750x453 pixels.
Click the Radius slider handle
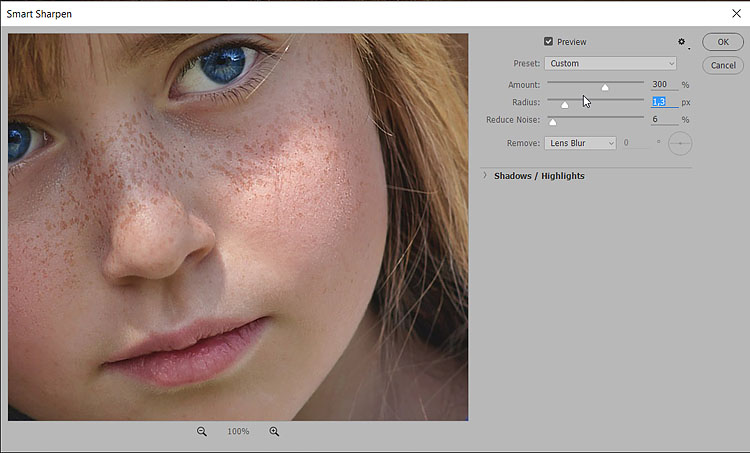tap(565, 104)
